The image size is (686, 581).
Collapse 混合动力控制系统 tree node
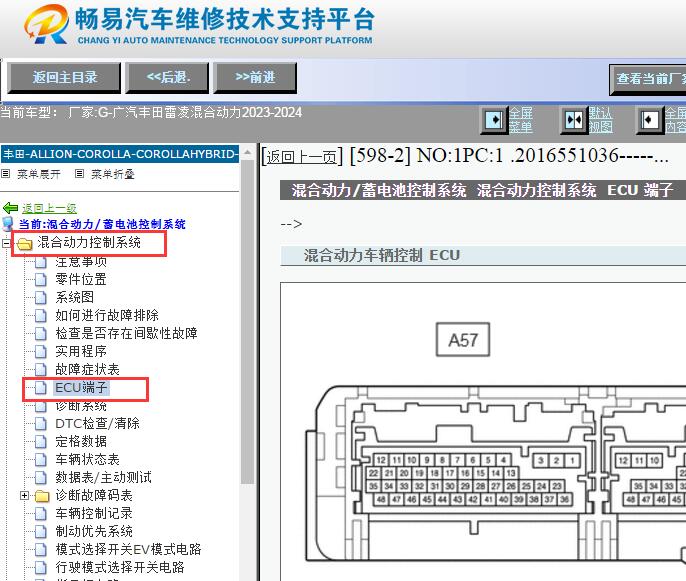pyautogui.click(x=6, y=243)
